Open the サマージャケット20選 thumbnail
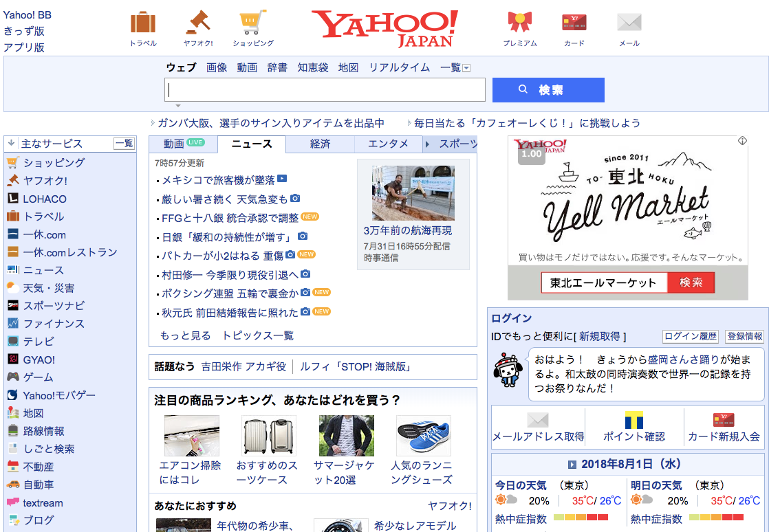The height and width of the screenshot is (532, 769). tap(346, 436)
